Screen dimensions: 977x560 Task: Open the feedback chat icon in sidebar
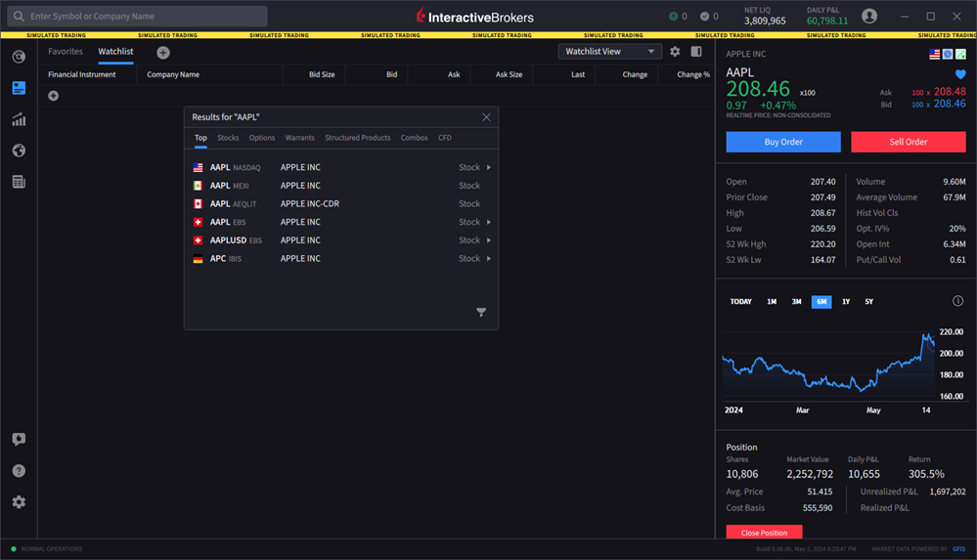[19, 439]
